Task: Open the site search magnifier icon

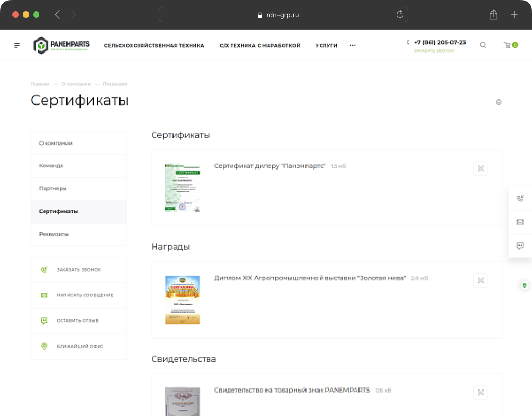Action: (x=483, y=45)
